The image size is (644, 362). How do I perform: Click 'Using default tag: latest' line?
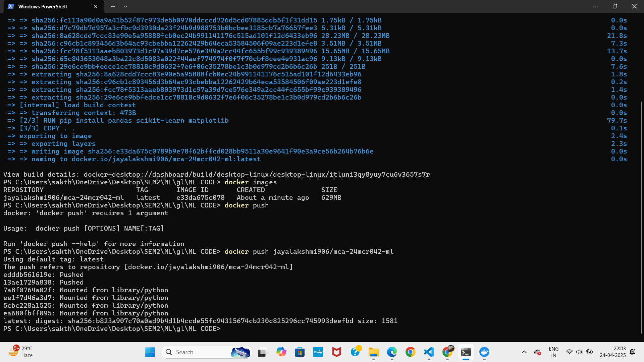coord(53,259)
